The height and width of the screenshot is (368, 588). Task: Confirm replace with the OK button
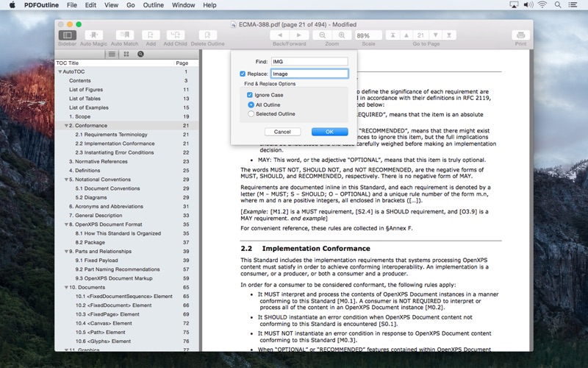pos(329,132)
